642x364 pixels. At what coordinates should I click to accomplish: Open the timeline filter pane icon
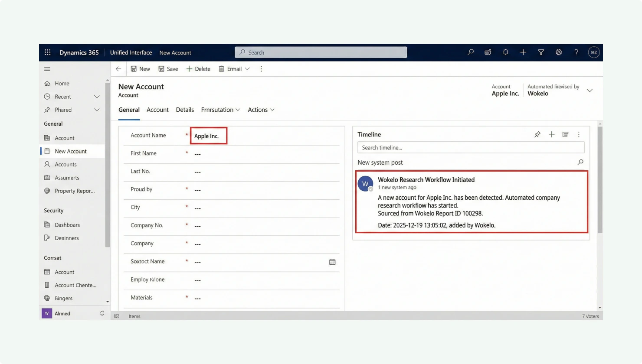(x=565, y=134)
